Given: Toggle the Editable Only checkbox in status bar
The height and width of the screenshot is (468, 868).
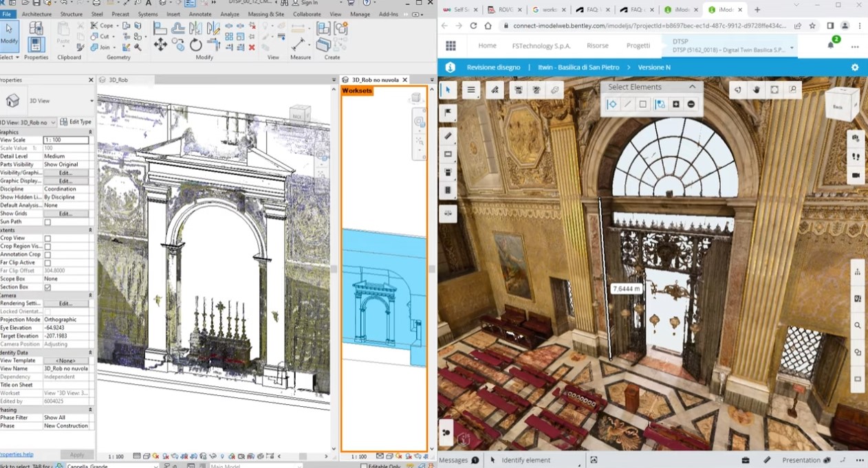Looking at the screenshot, I should [364, 466].
